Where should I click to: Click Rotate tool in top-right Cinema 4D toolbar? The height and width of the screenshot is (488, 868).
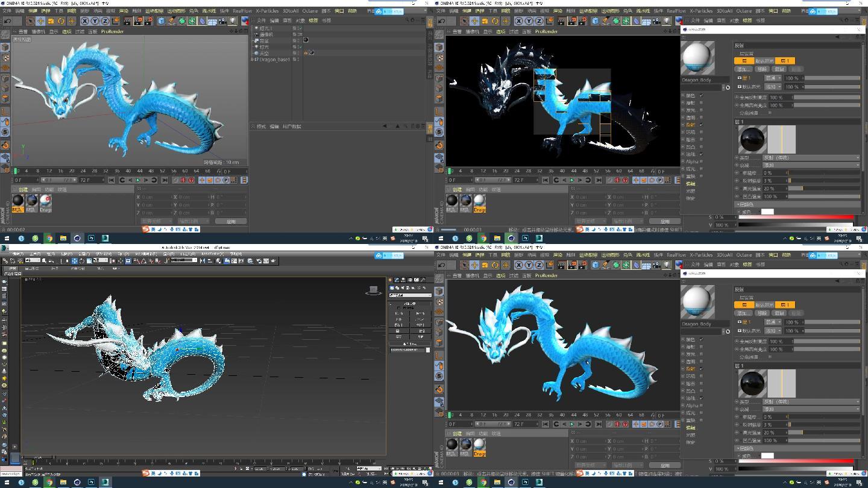click(x=495, y=21)
